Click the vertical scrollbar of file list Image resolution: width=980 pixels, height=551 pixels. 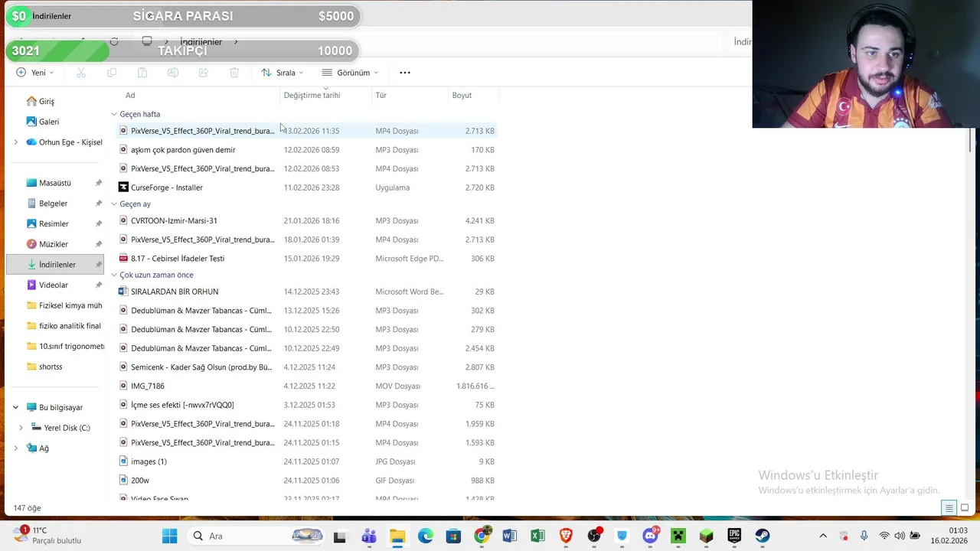point(971,140)
